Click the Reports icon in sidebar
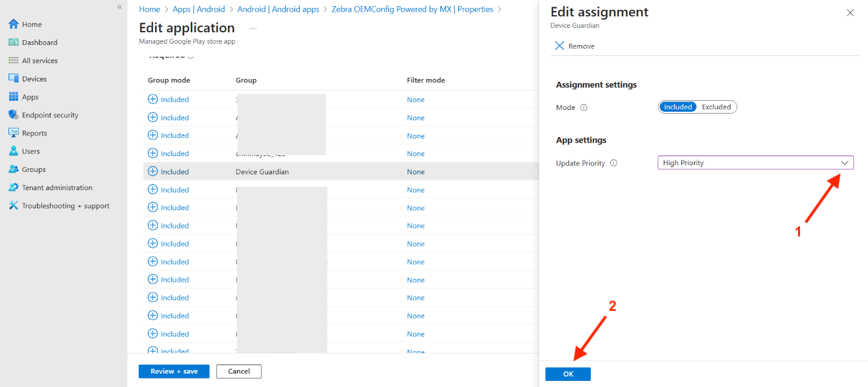 coord(13,133)
